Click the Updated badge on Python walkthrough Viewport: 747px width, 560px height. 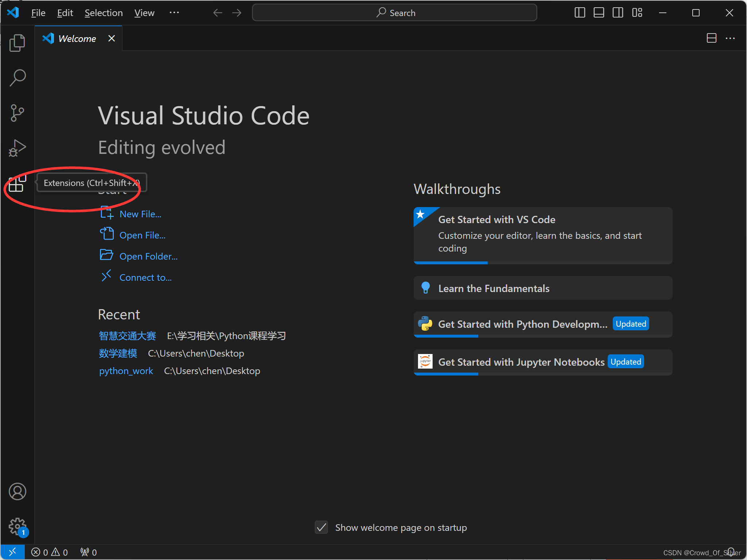point(631,324)
